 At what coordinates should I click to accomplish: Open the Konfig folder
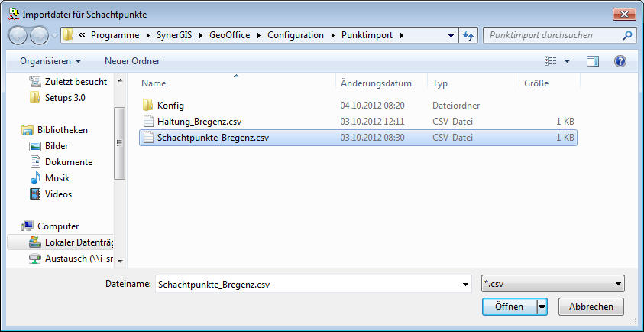[x=170, y=106]
